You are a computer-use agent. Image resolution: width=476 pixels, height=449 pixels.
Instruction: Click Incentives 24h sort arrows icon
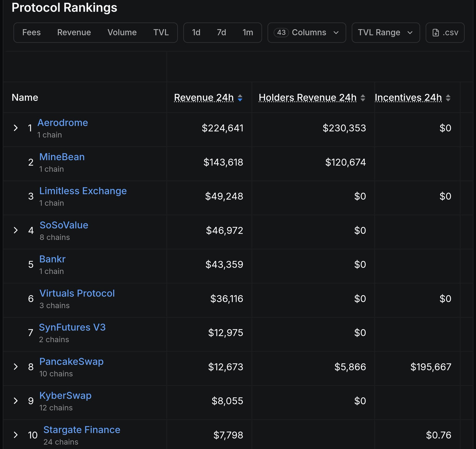click(x=448, y=98)
